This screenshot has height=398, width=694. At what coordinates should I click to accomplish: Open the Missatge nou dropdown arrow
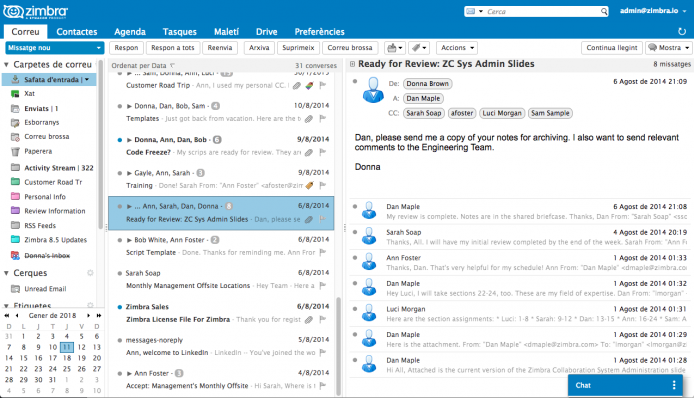pyautogui.click(x=98, y=48)
